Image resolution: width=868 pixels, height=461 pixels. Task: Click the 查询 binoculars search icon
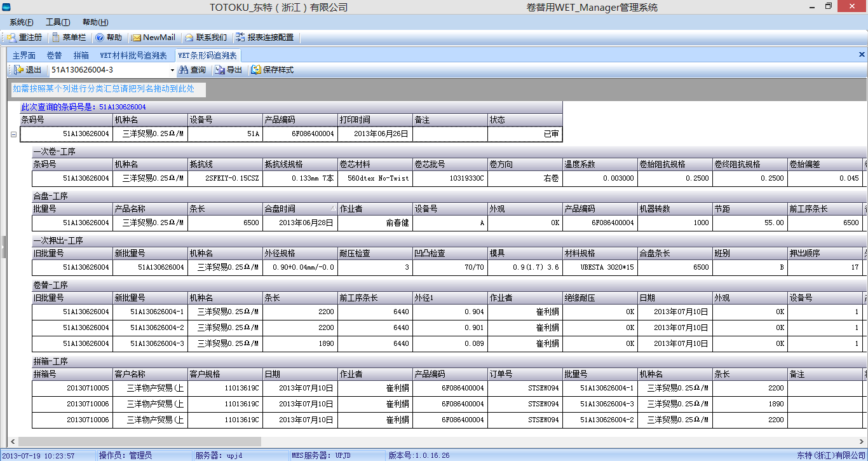[183, 70]
